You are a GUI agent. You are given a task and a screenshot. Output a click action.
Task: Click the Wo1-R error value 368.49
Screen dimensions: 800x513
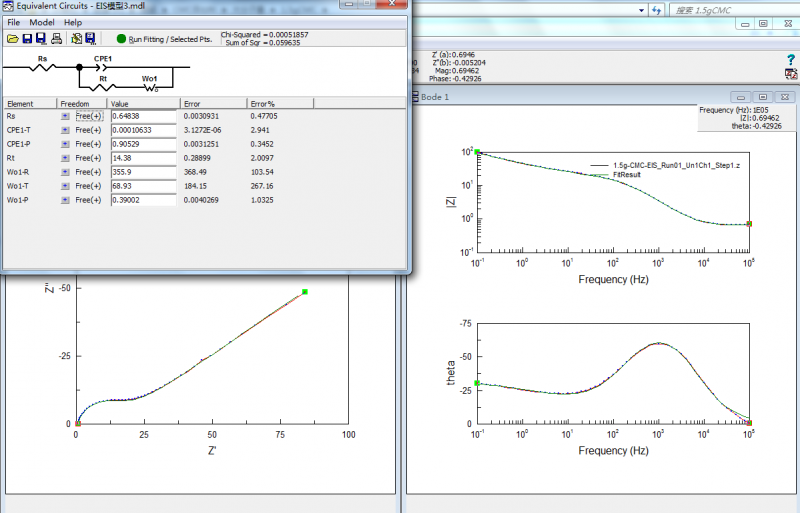point(195,172)
